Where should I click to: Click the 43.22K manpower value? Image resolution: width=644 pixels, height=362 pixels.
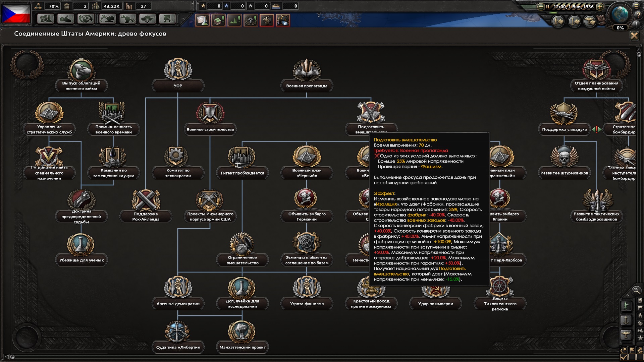[112, 6]
